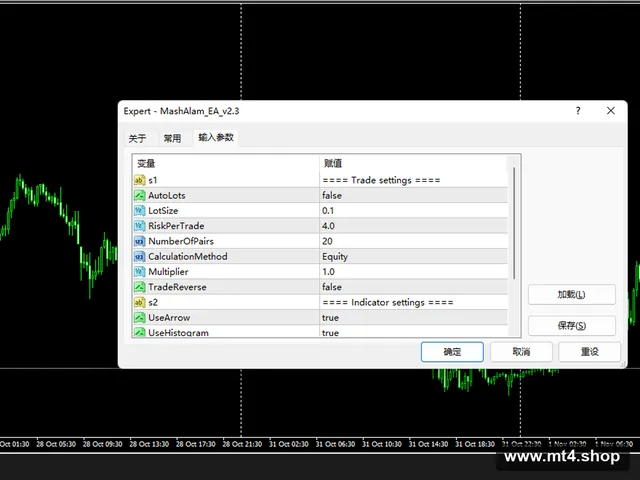Screen dimensions: 640x480
Task: Click the 31 Oct 02:30 chart time label
Action: [x=289, y=444]
